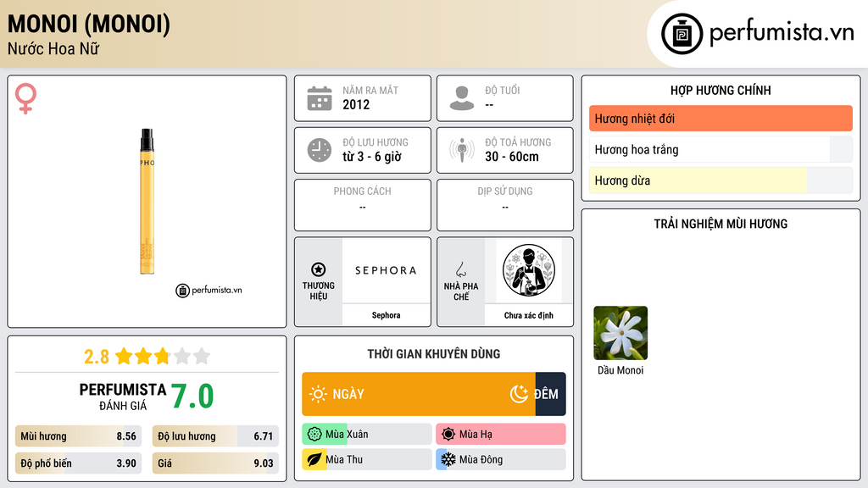
Task: Click the Nước Hoa Nữ subtitle
Action: coord(53,48)
